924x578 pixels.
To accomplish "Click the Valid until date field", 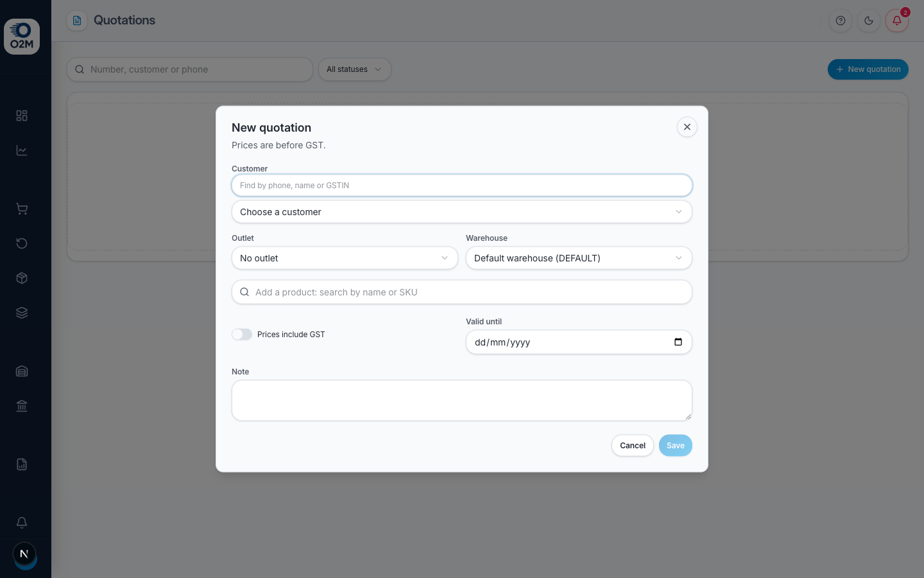I will point(579,342).
